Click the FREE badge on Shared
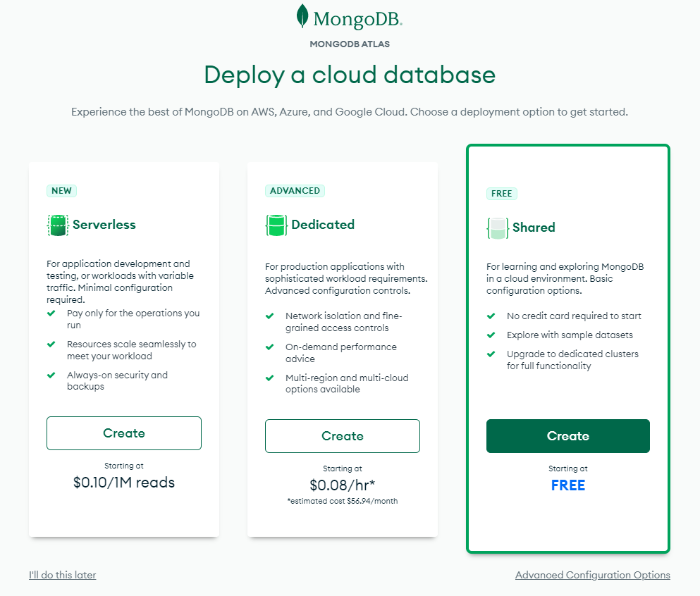 pos(501,193)
